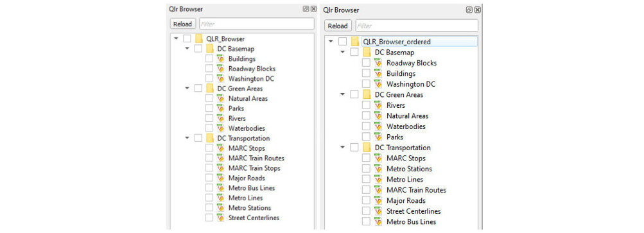Click the Parks layer icon in the QLR_Browser tree
This screenshot has width=644, height=233.
click(x=221, y=108)
